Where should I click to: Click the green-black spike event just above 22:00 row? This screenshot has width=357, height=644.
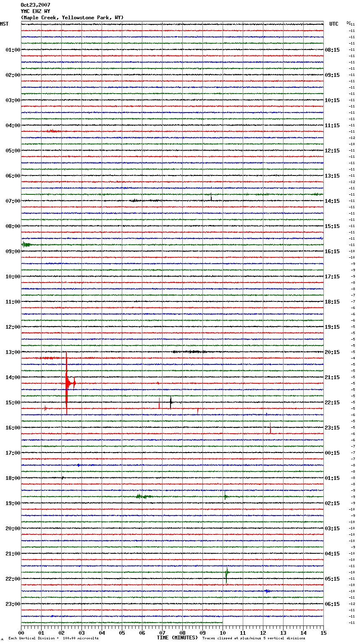[x=226, y=575]
